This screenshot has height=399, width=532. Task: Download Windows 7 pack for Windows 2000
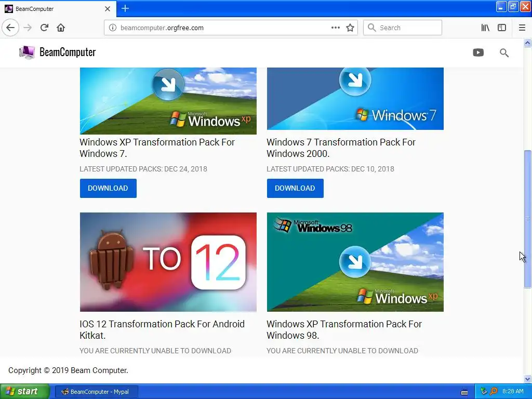tap(295, 188)
